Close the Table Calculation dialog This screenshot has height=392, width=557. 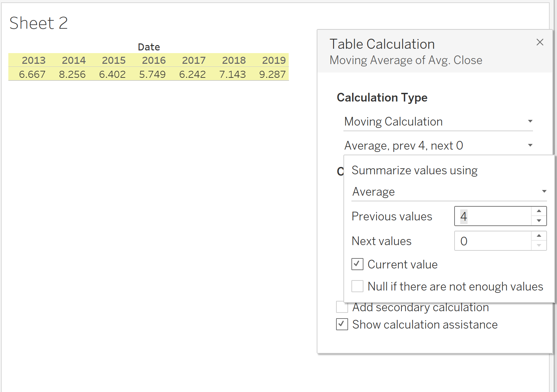coord(540,42)
